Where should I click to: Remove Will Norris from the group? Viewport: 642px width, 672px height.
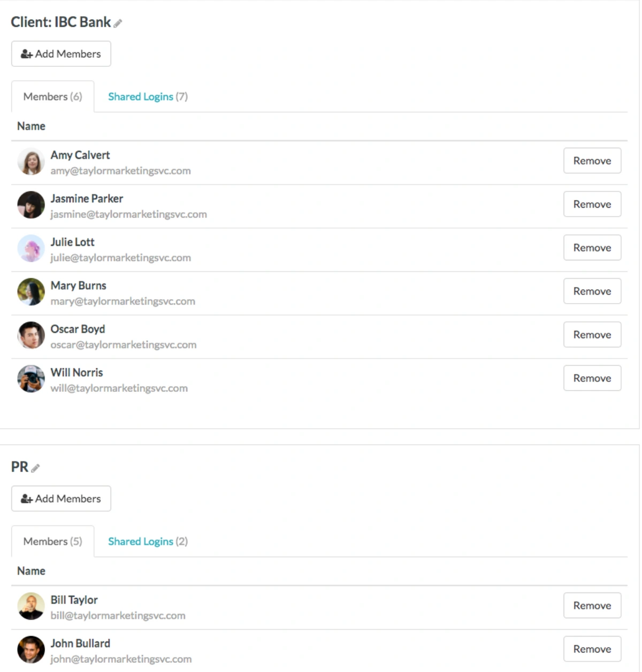(592, 378)
